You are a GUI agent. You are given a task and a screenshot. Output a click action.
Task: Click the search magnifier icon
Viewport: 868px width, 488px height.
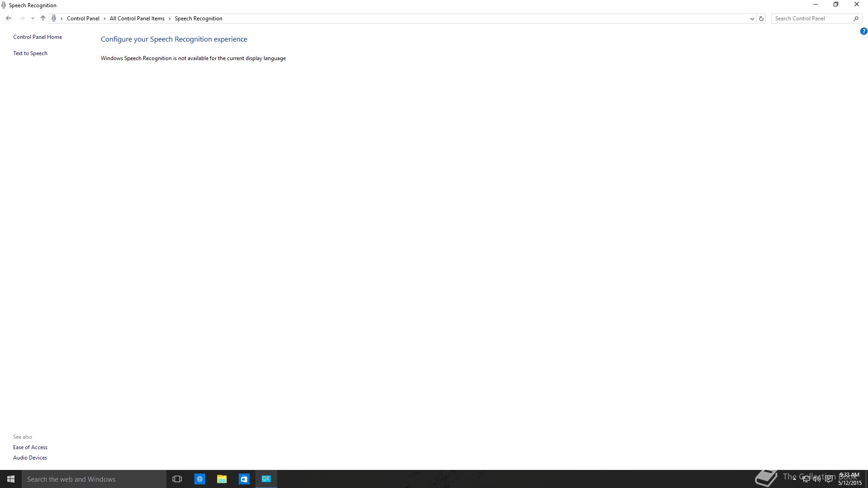(856, 19)
